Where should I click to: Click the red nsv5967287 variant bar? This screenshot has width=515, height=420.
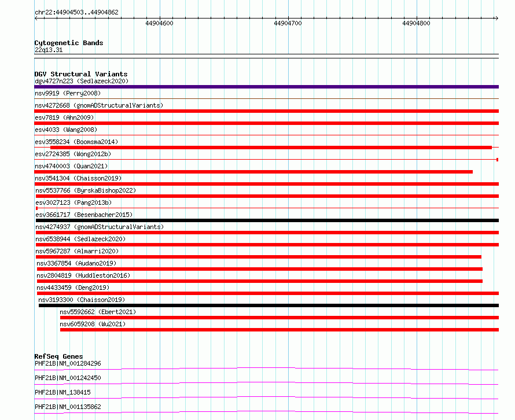pyautogui.click(x=259, y=257)
